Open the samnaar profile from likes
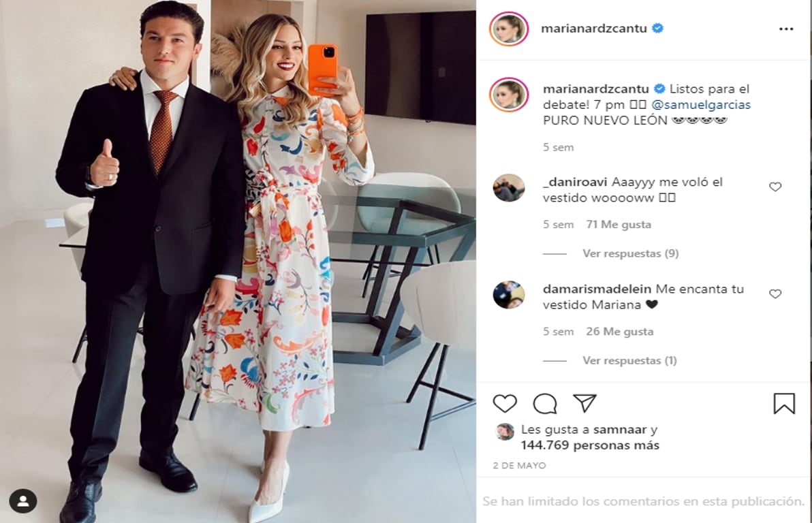Viewport: 812px width, 523px height. [620, 430]
